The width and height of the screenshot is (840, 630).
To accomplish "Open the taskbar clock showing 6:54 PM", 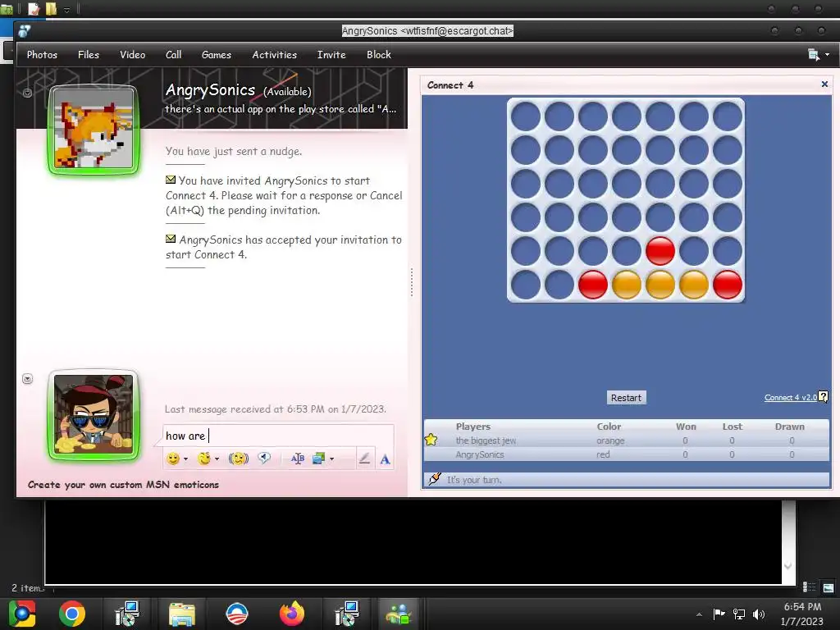I will pos(802,614).
